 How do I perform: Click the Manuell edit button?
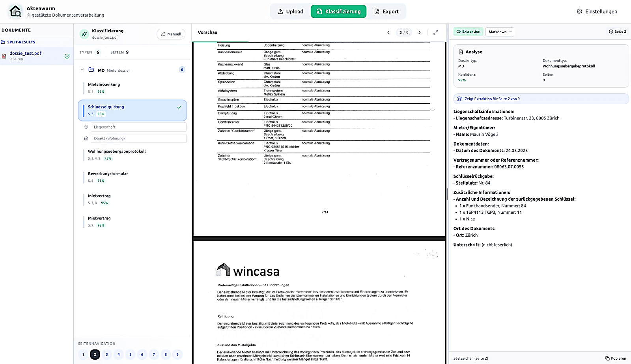click(x=171, y=34)
